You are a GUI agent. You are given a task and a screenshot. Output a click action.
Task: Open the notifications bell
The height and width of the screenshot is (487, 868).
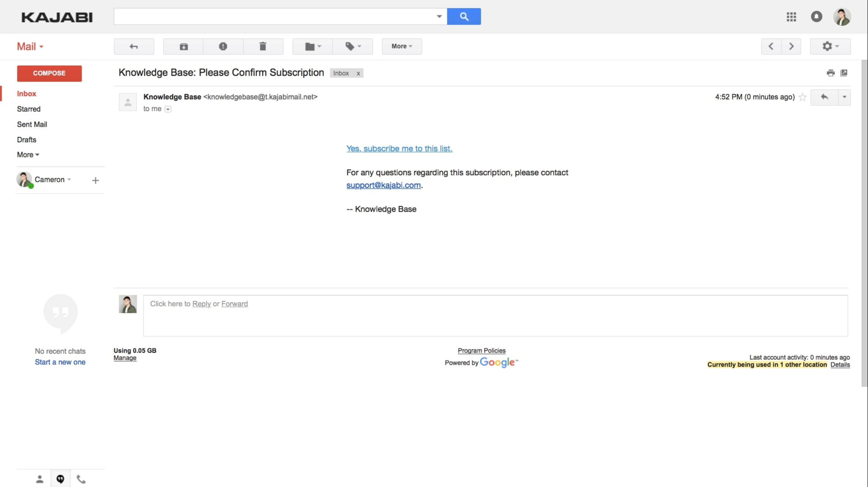pyautogui.click(x=816, y=16)
